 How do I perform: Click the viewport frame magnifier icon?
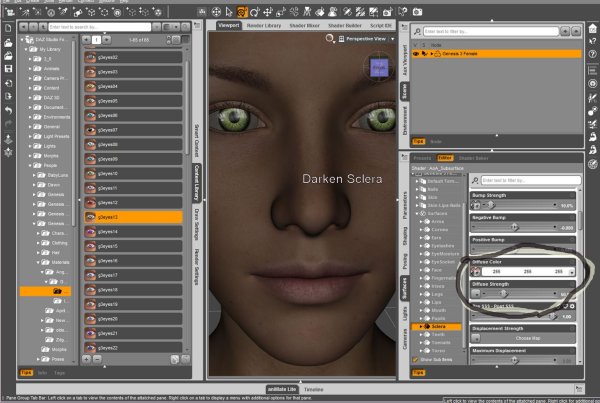pyautogui.click(x=330, y=38)
